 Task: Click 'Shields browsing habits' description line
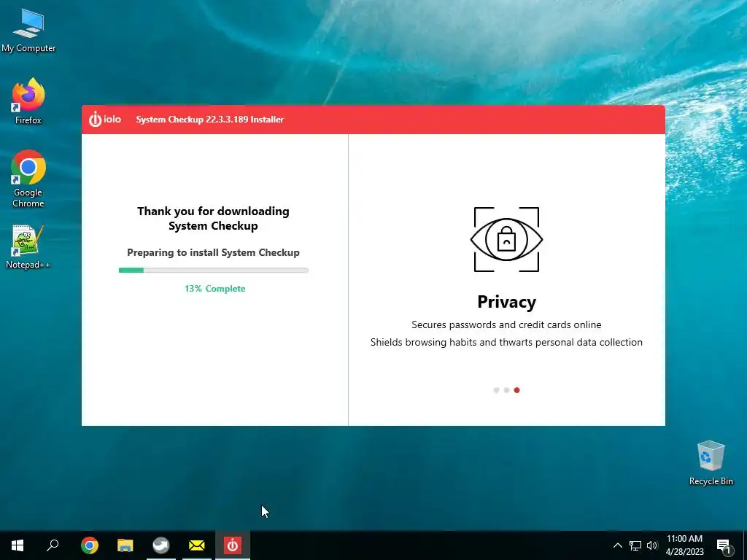pos(506,342)
